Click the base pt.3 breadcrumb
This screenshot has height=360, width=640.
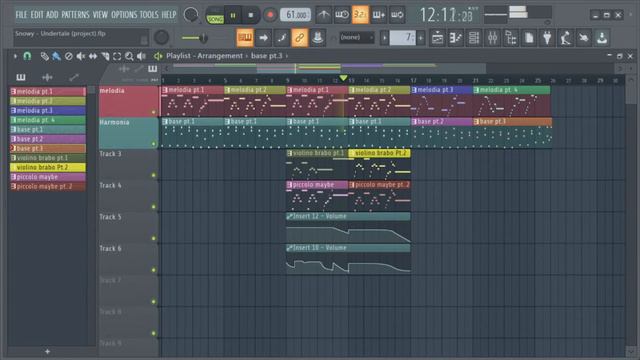click(267, 56)
